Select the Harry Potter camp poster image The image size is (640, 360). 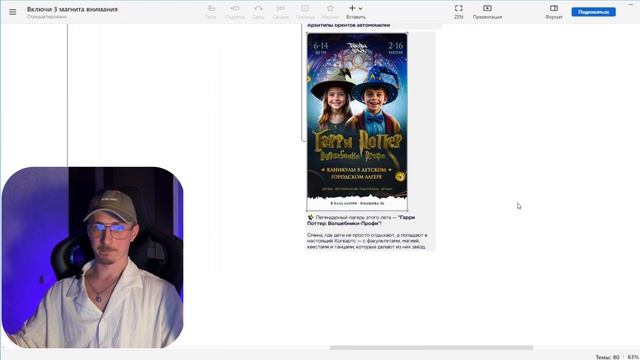pyautogui.click(x=357, y=122)
